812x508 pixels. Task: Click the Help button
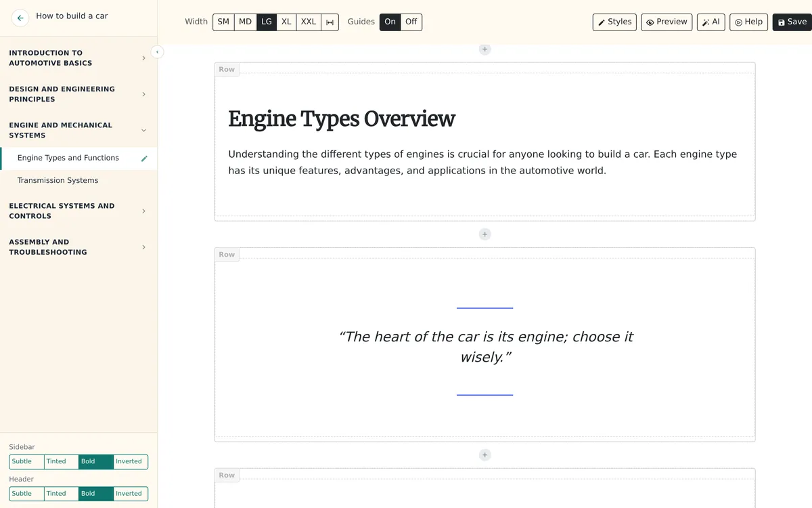click(x=748, y=22)
